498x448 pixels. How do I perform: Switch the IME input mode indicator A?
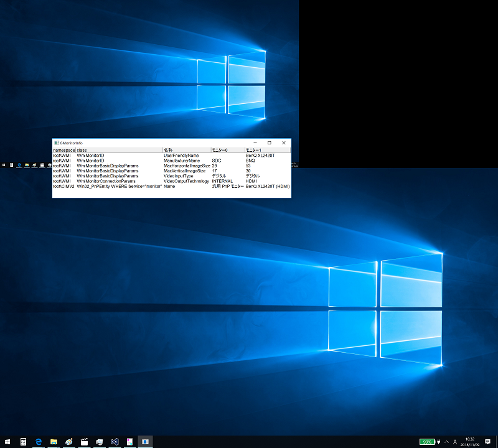[x=455, y=442]
